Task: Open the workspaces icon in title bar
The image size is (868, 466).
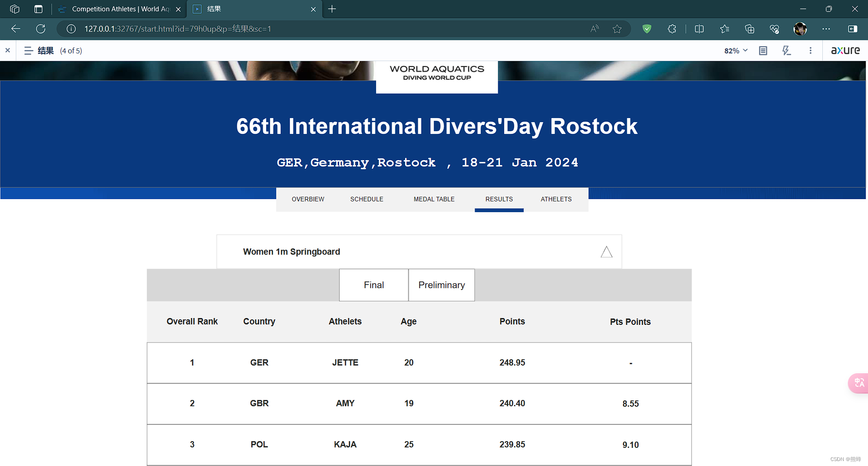Action: (x=14, y=9)
